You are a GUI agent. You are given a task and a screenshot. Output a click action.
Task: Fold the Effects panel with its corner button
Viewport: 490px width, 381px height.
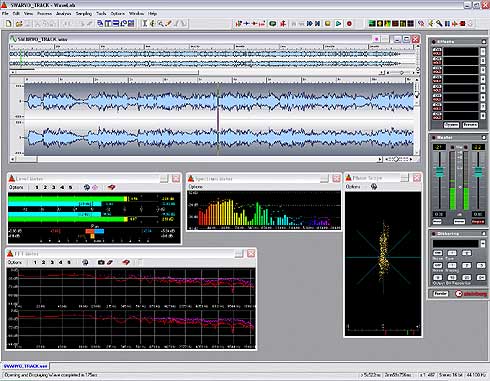tap(483, 42)
